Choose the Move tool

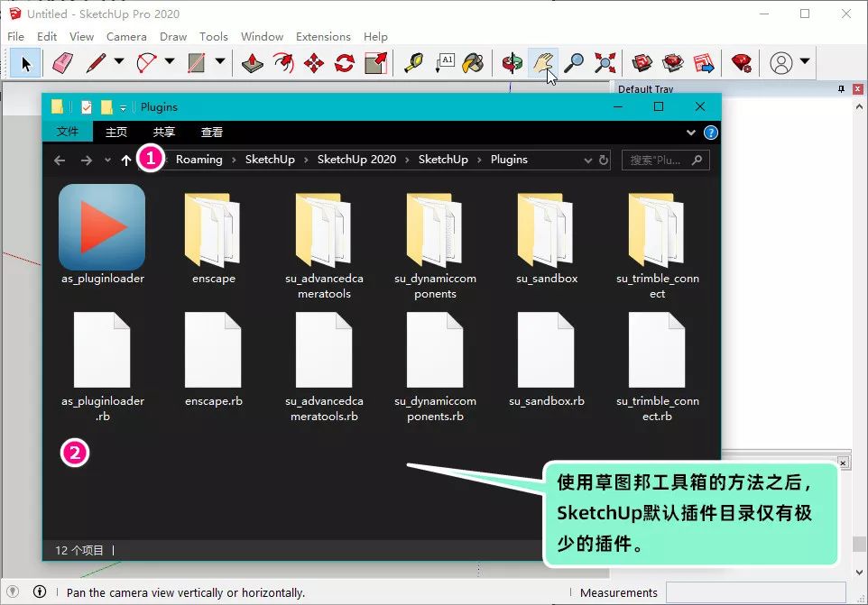point(314,63)
